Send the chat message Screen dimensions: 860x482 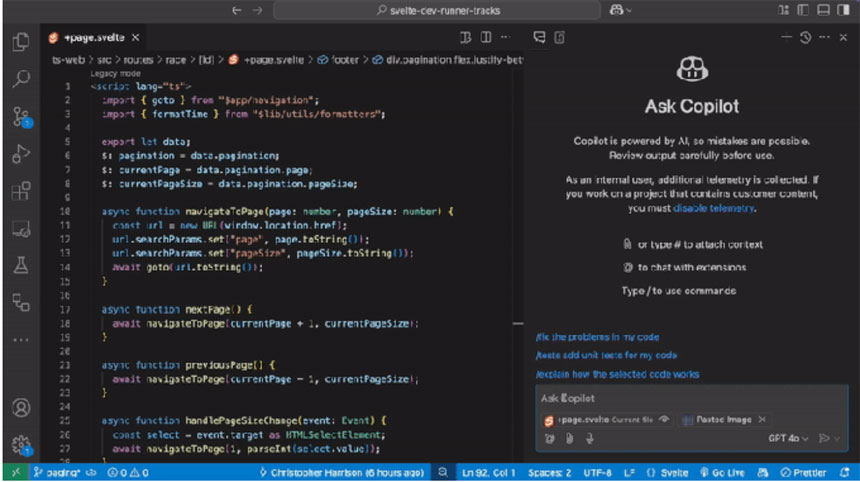[823, 438]
